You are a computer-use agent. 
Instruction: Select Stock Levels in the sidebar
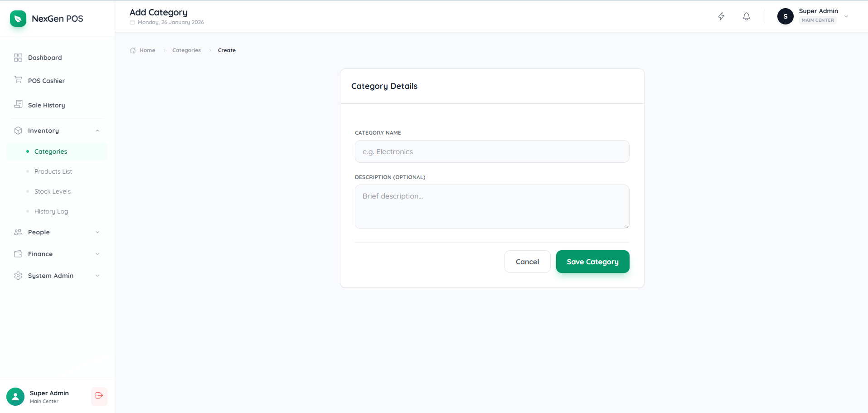[53, 191]
